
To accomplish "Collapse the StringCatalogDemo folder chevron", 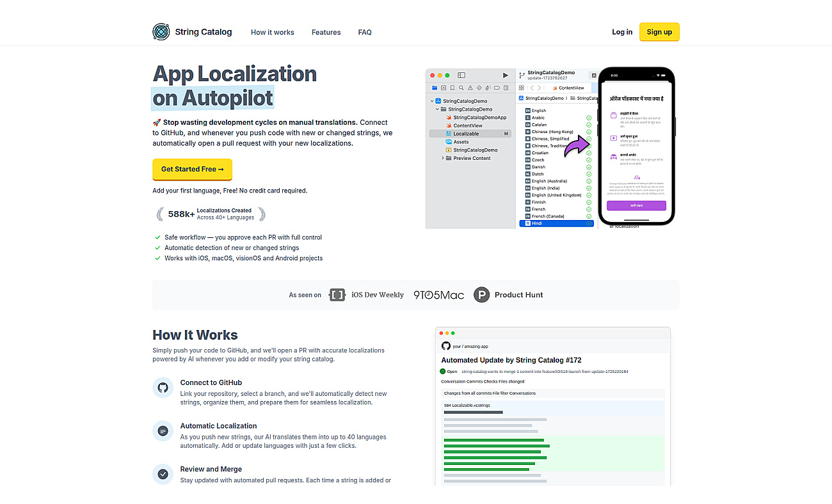I will [437, 109].
